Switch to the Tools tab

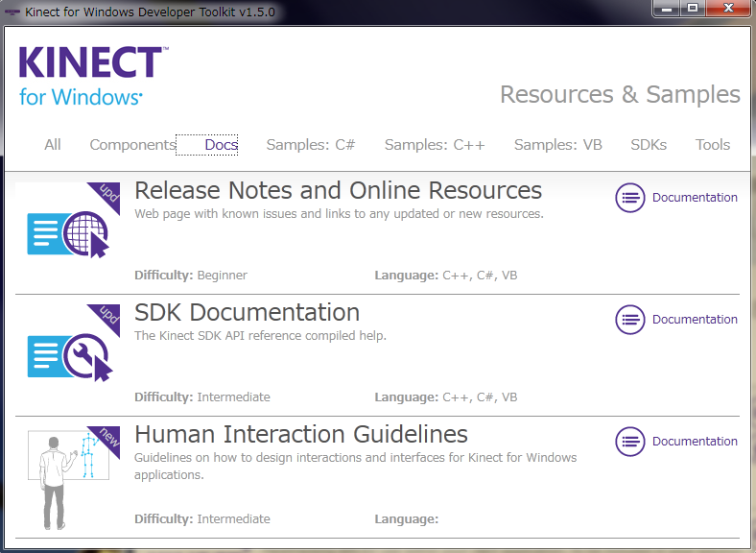pyautogui.click(x=713, y=145)
